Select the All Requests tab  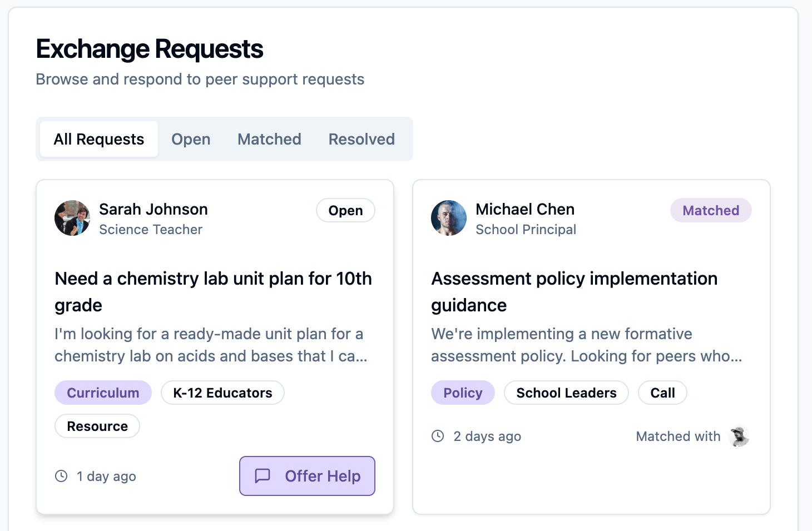pos(99,139)
